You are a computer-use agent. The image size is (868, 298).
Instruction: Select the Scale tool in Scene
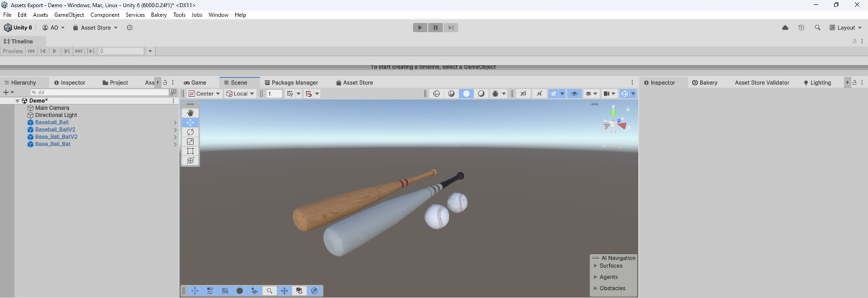tap(190, 142)
